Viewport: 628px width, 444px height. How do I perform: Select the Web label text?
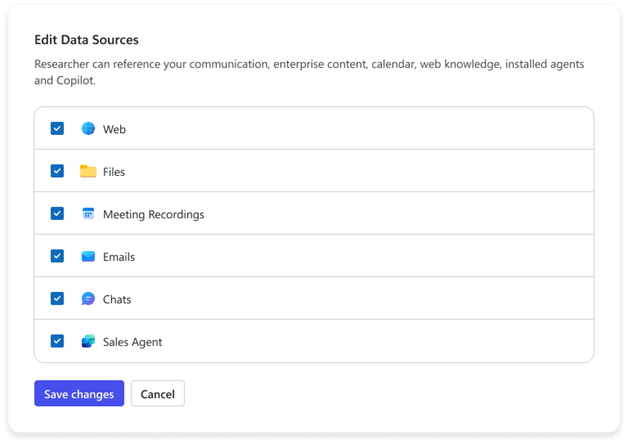coord(114,129)
